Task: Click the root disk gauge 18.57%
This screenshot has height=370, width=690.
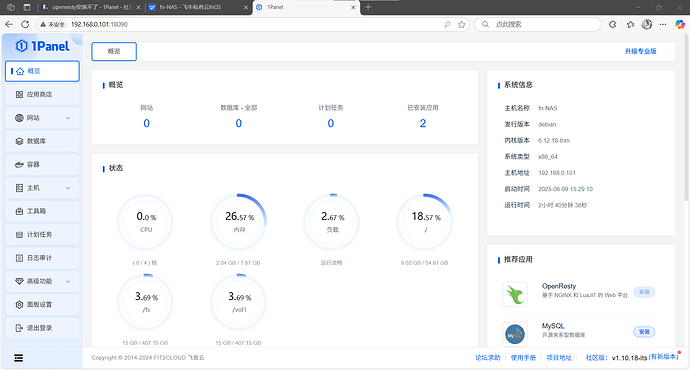Action: (426, 222)
